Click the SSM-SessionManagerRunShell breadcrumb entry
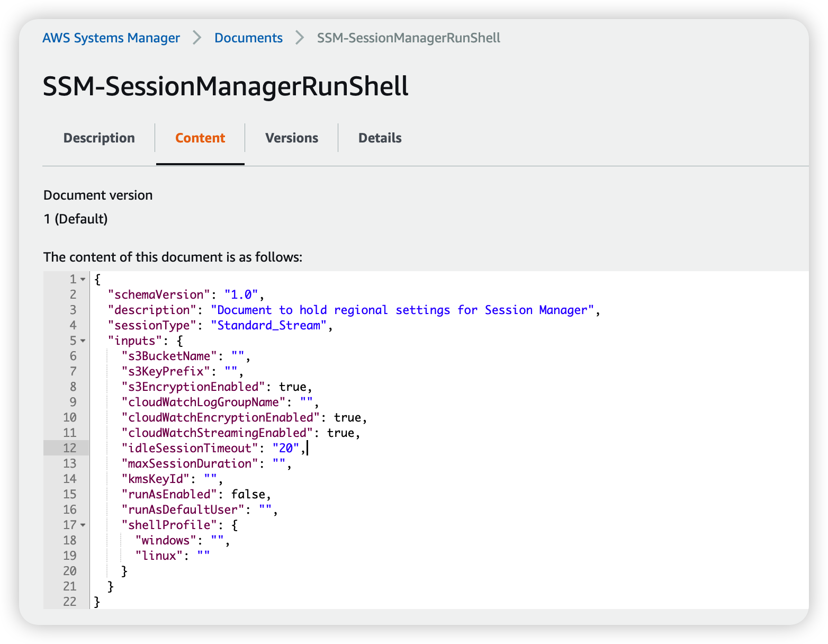The image size is (828, 644). tap(408, 38)
